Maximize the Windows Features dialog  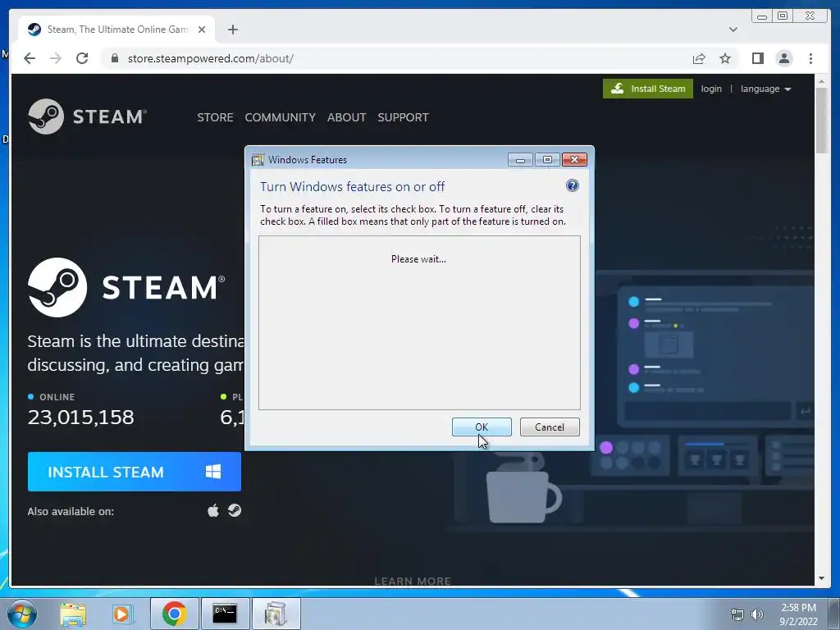coord(547,160)
